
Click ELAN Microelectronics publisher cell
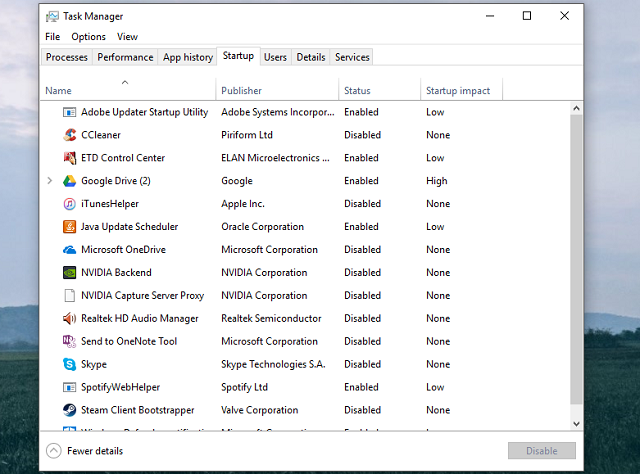tap(276, 158)
